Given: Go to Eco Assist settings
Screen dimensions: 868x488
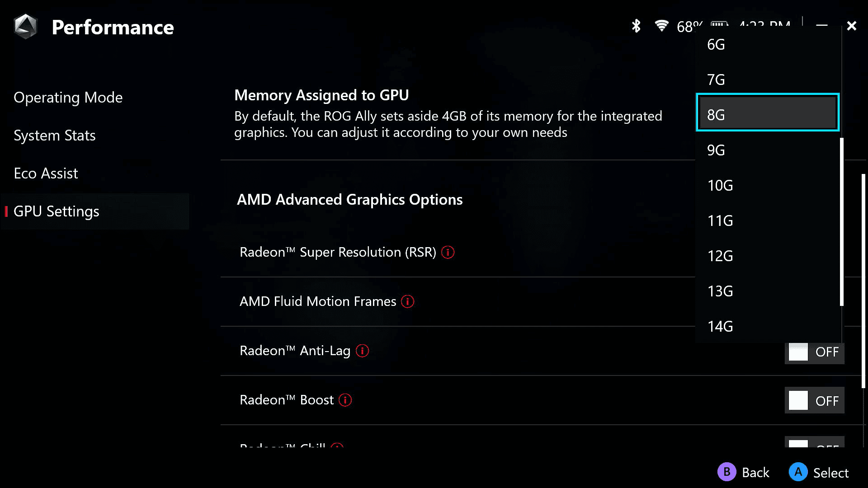Looking at the screenshot, I should tap(46, 174).
